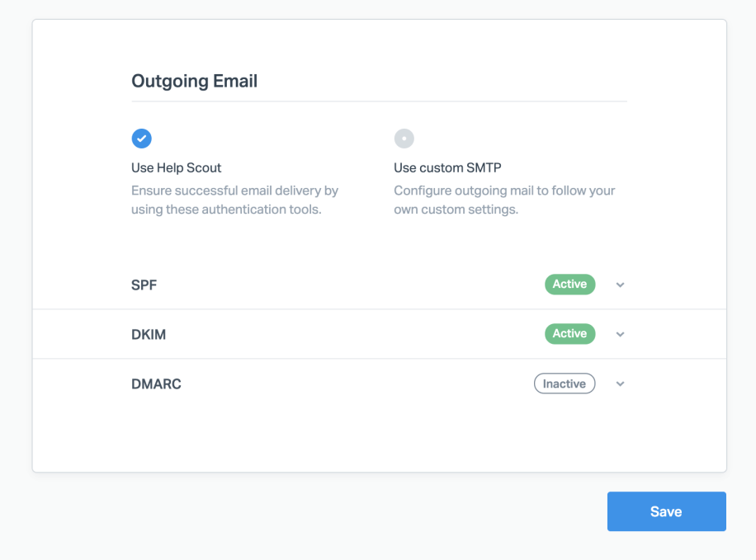Image resolution: width=756 pixels, height=560 pixels.
Task: Click the custom SMTP settings description text
Action: tap(504, 200)
